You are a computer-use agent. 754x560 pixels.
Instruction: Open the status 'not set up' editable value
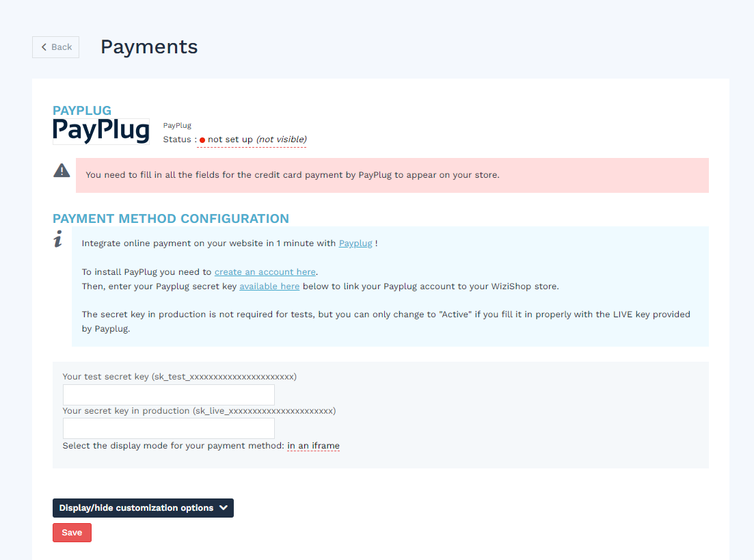tap(252, 139)
